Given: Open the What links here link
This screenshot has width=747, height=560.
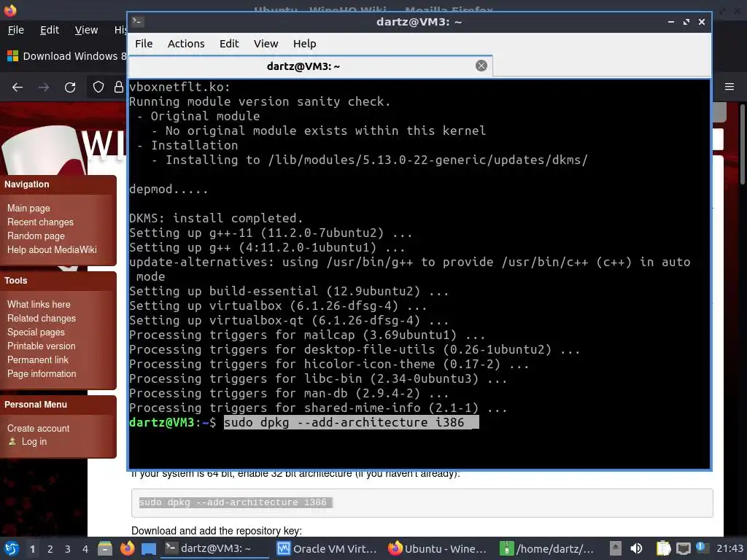Looking at the screenshot, I should (39, 304).
